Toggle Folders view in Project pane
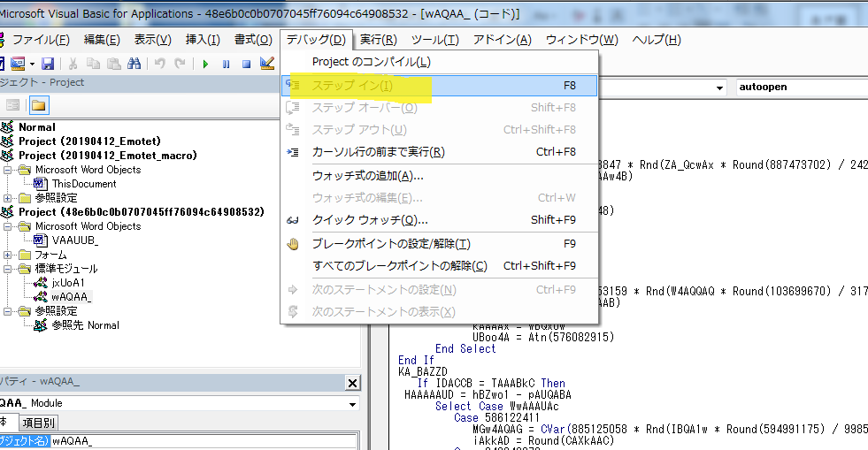 pyautogui.click(x=38, y=105)
